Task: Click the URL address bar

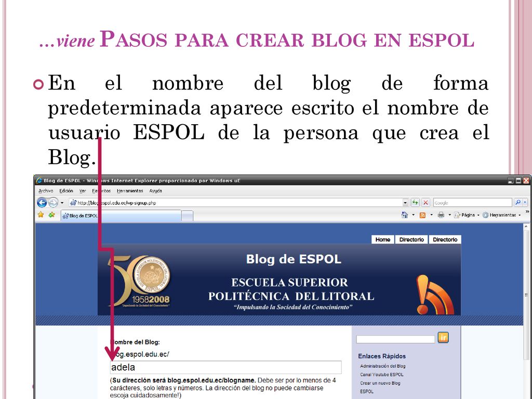Action: click(235, 203)
